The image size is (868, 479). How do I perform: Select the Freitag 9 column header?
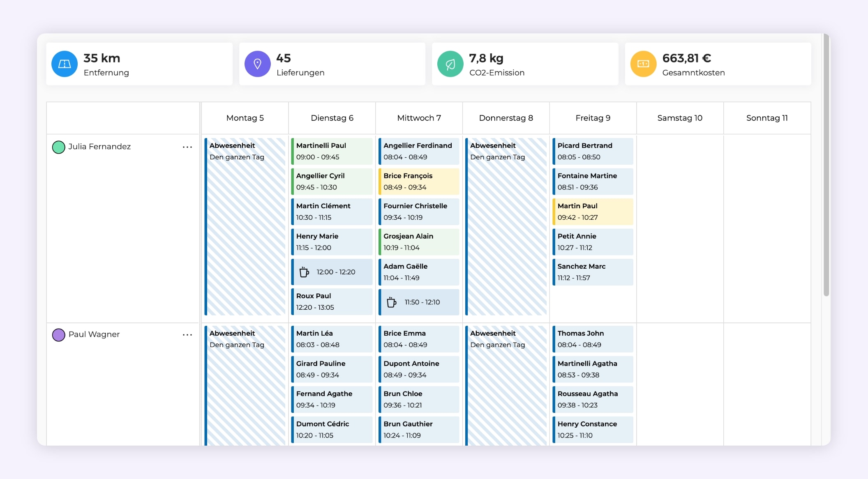tap(593, 118)
